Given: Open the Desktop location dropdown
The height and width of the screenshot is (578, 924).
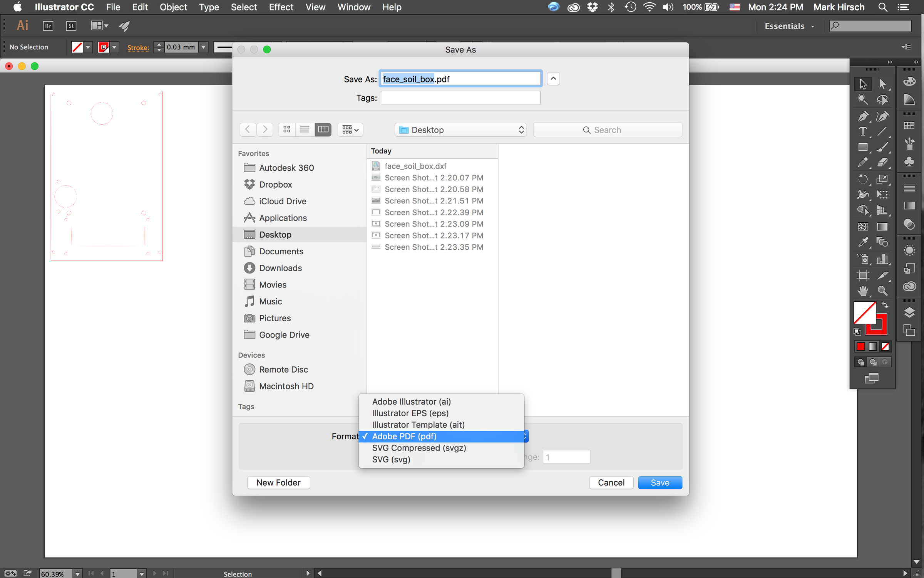Looking at the screenshot, I should point(461,130).
